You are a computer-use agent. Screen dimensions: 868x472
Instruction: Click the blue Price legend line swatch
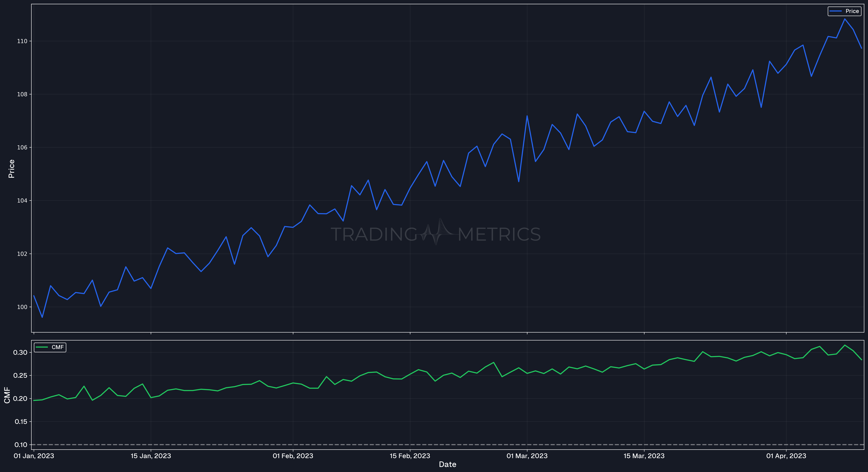[836, 11]
